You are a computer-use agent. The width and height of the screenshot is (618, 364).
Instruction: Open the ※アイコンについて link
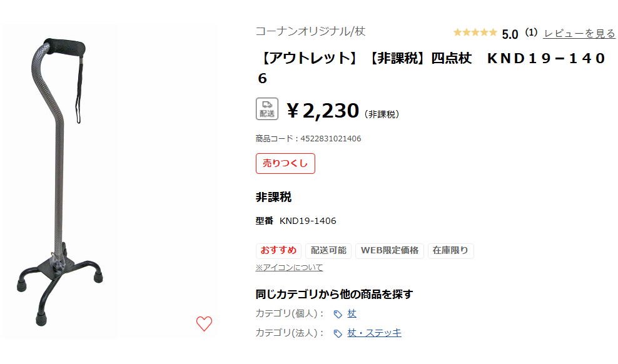(x=289, y=267)
